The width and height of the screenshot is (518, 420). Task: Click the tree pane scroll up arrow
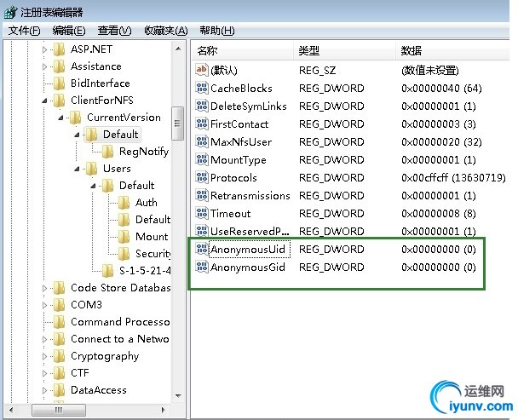(x=178, y=49)
